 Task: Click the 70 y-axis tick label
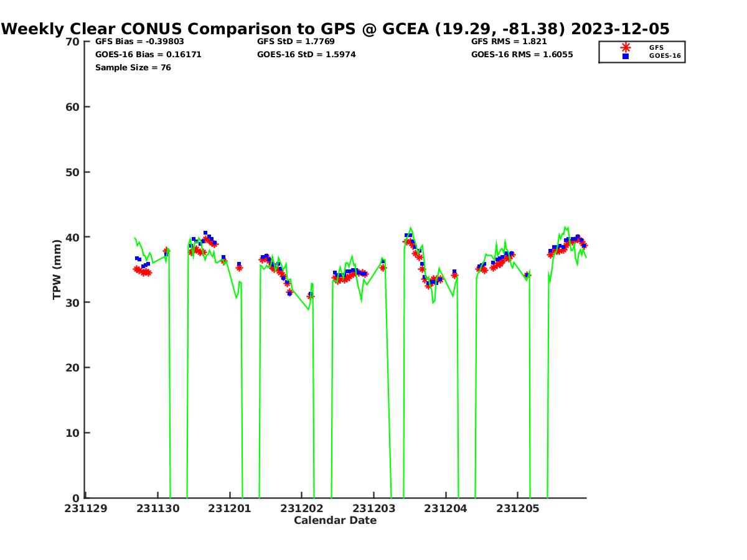72,42
